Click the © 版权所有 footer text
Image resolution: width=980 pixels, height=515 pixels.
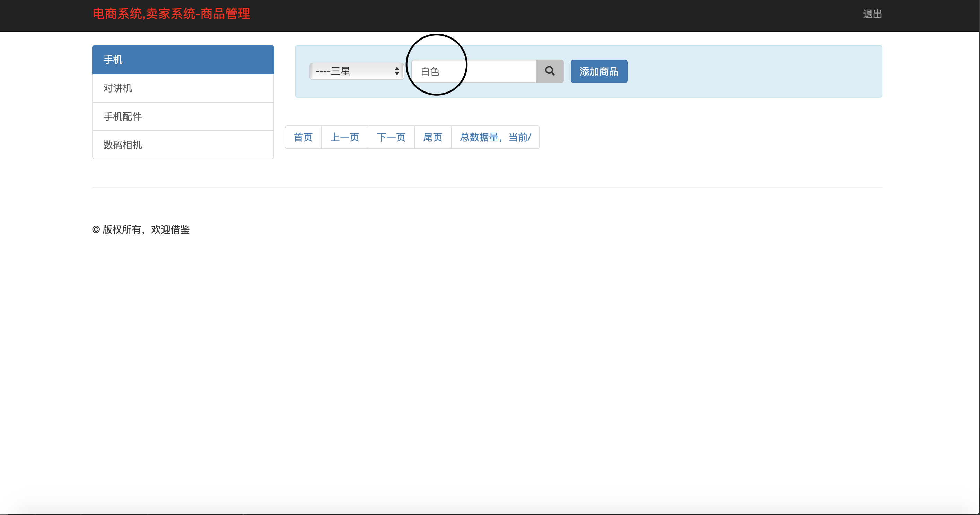click(x=141, y=229)
